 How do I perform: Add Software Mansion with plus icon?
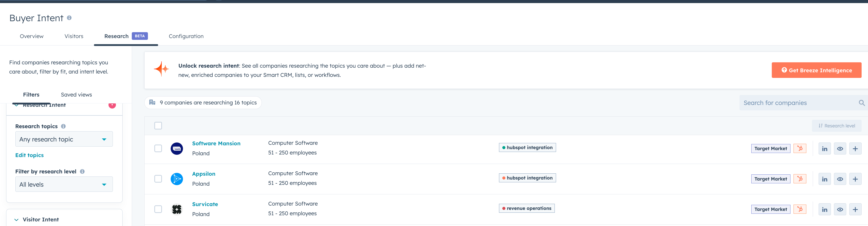click(x=855, y=149)
